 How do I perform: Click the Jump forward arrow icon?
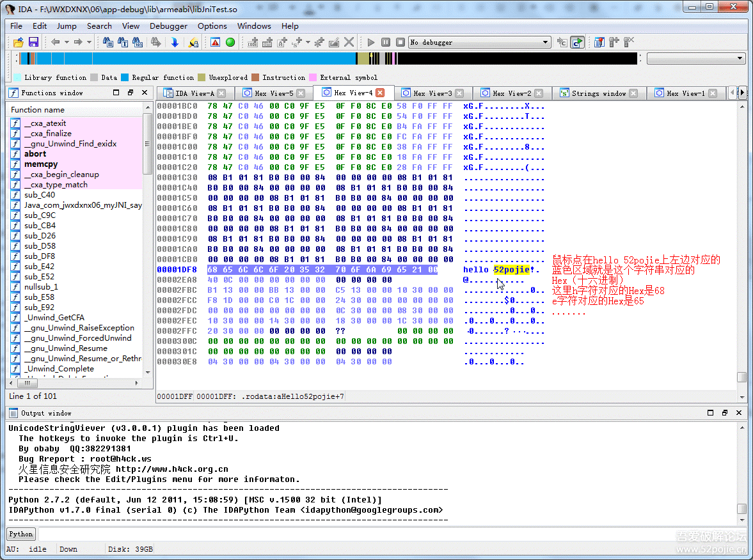(78, 42)
